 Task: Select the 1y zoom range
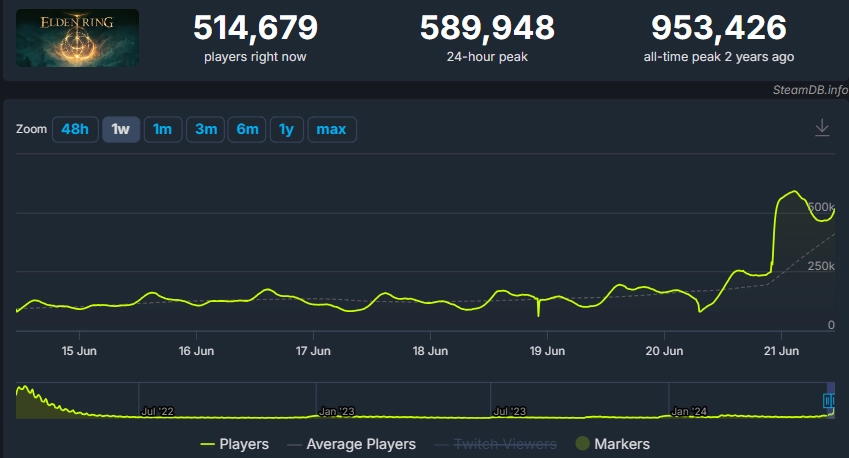tap(286, 129)
